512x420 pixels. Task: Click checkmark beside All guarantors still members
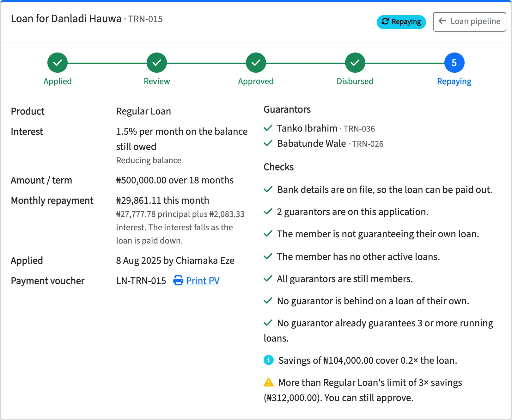[x=268, y=279]
